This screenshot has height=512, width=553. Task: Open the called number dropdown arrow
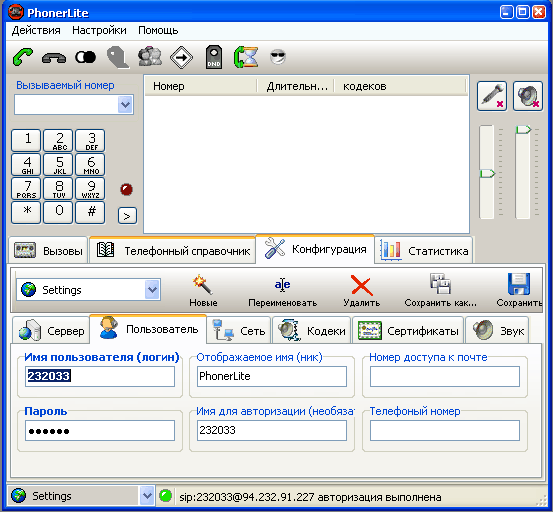click(125, 104)
